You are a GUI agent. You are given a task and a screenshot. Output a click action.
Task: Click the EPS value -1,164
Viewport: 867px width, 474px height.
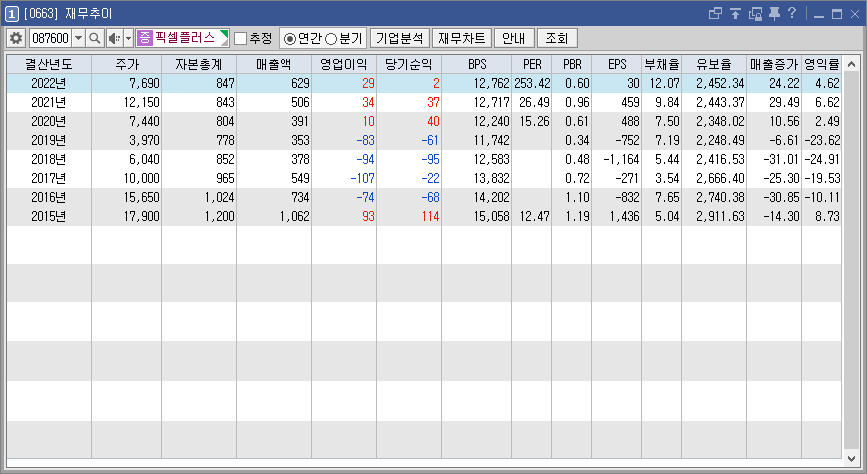621,159
